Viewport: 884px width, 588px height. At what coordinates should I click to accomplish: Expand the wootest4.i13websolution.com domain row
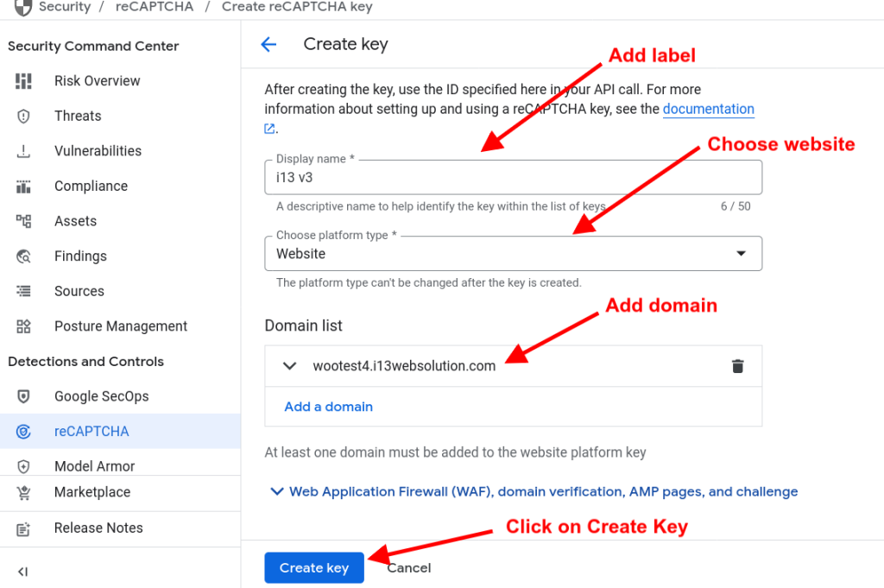click(x=290, y=365)
